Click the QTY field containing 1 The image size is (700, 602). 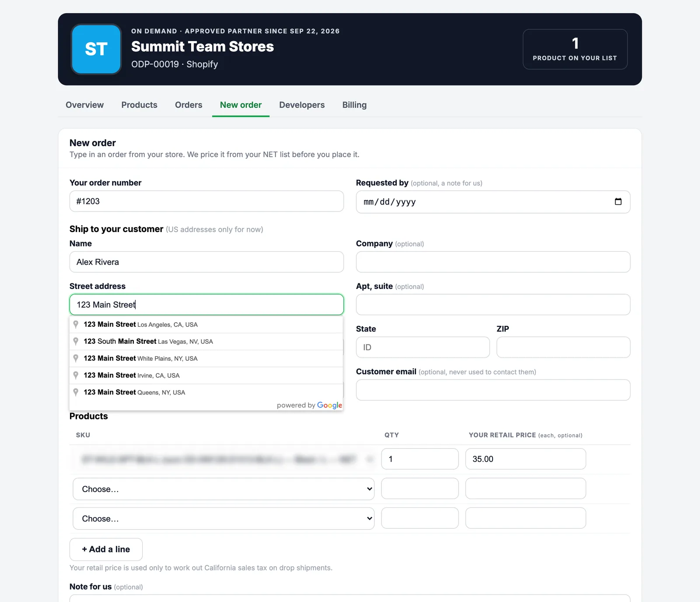point(420,459)
